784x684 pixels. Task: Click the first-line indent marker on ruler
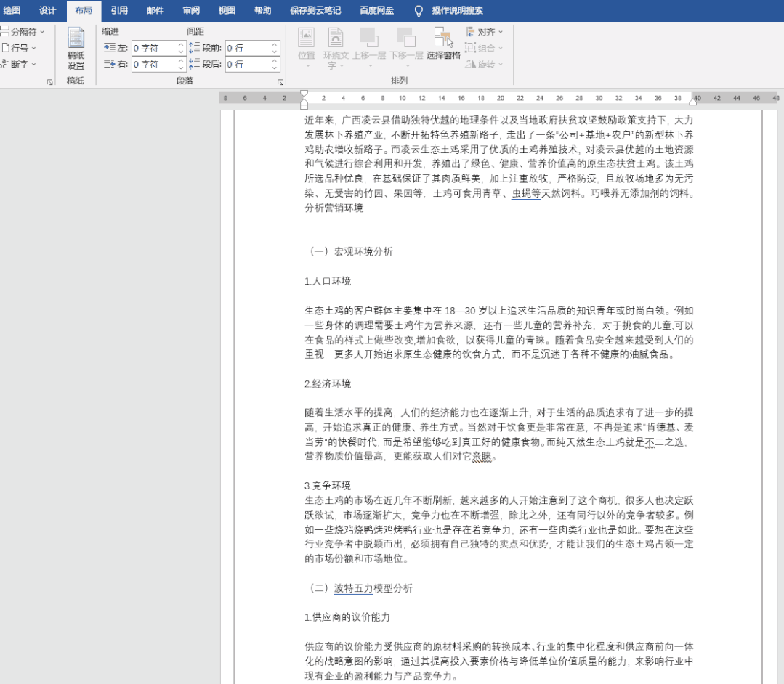[304, 94]
